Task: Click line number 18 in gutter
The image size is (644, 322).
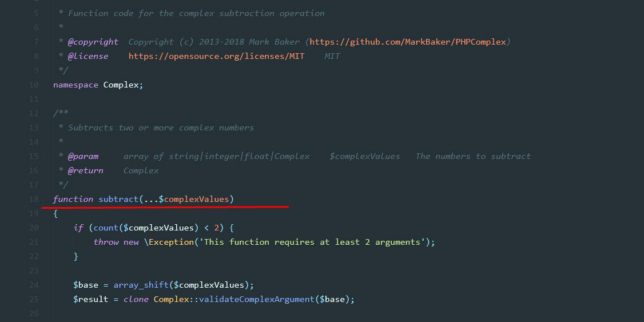Action: (x=34, y=199)
